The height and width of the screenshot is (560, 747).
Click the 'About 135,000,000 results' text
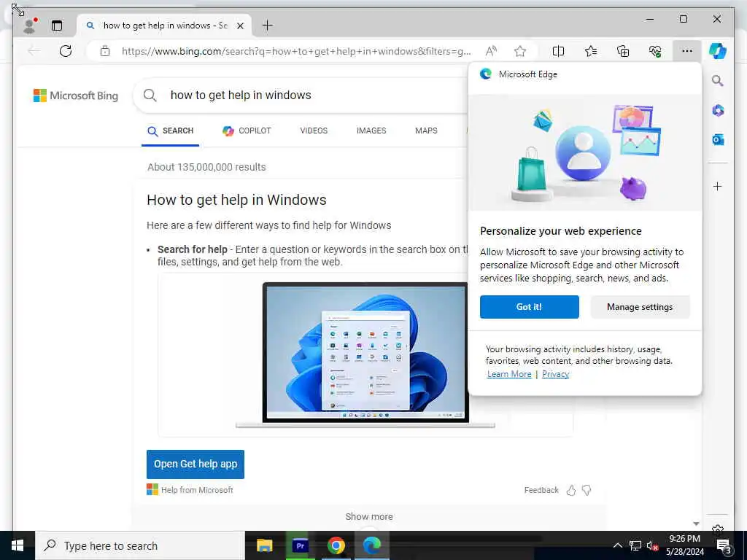[206, 167]
